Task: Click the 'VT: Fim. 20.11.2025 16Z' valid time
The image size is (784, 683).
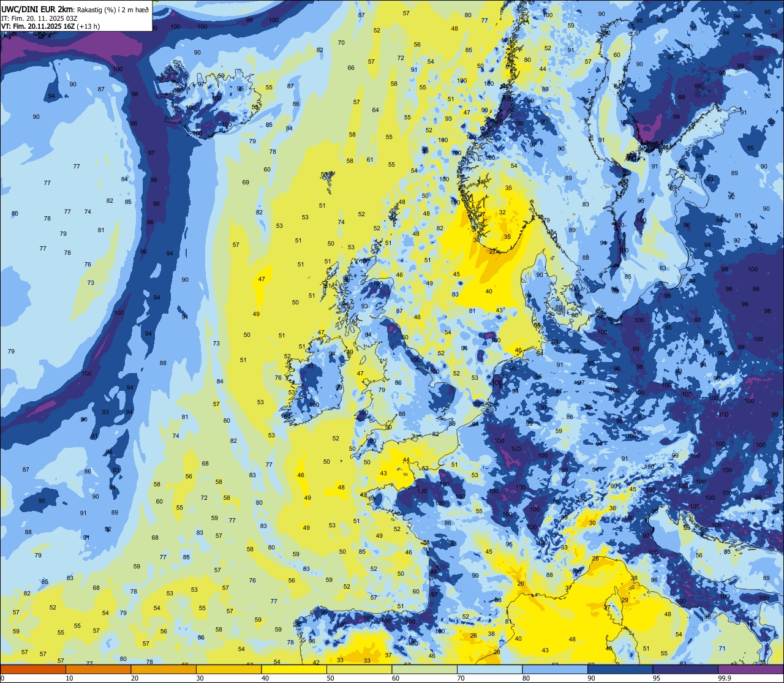Action: pos(37,26)
